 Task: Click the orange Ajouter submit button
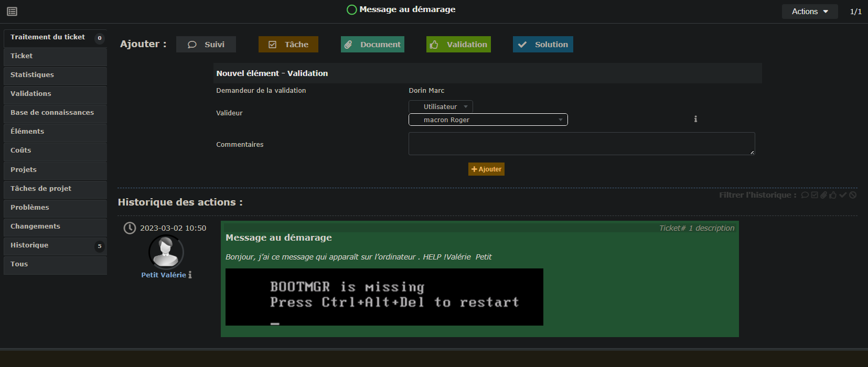click(x=486, y=169)
